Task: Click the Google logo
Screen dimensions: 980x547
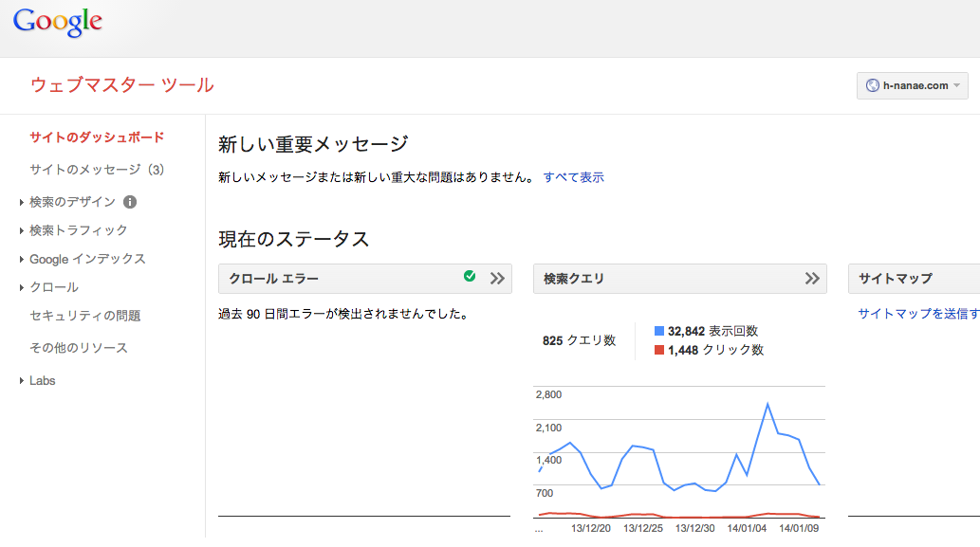Action: [x=58, y=23]
